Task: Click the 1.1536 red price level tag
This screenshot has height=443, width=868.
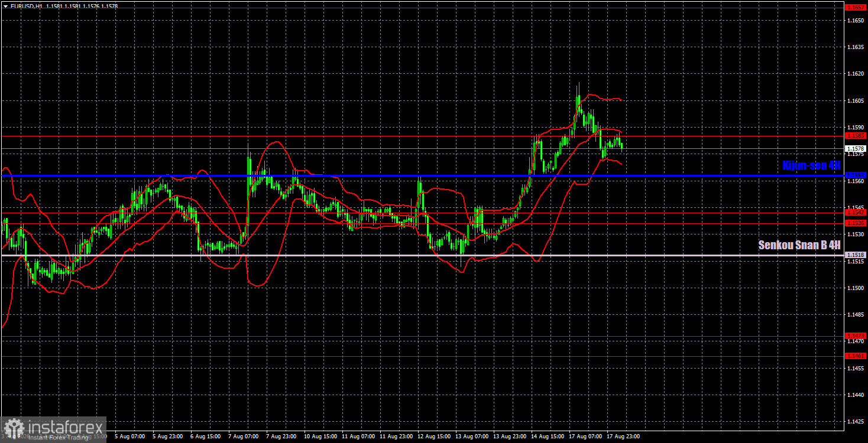Action: pos(856,223)
